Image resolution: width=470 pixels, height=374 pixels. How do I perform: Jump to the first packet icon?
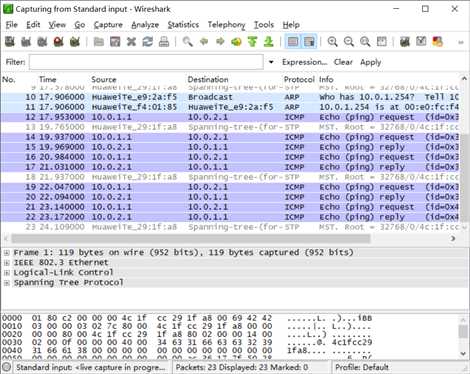(253, 42)
